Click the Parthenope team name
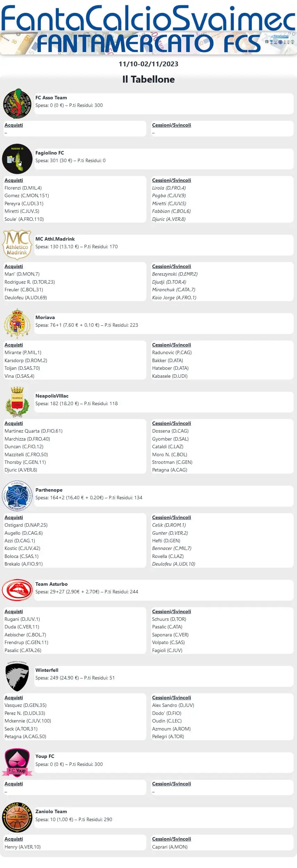Screen dimensions: 297x868 pos(49,490)
